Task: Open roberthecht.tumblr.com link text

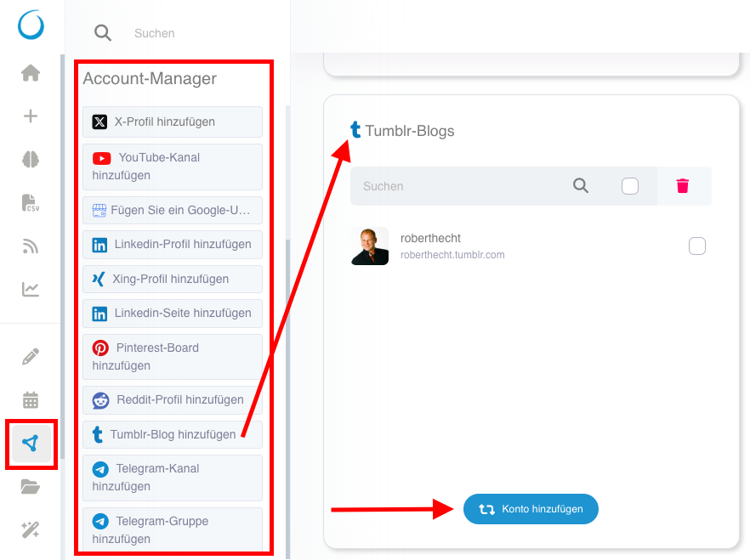Action: pyautogui.click(x=452, y=255)
